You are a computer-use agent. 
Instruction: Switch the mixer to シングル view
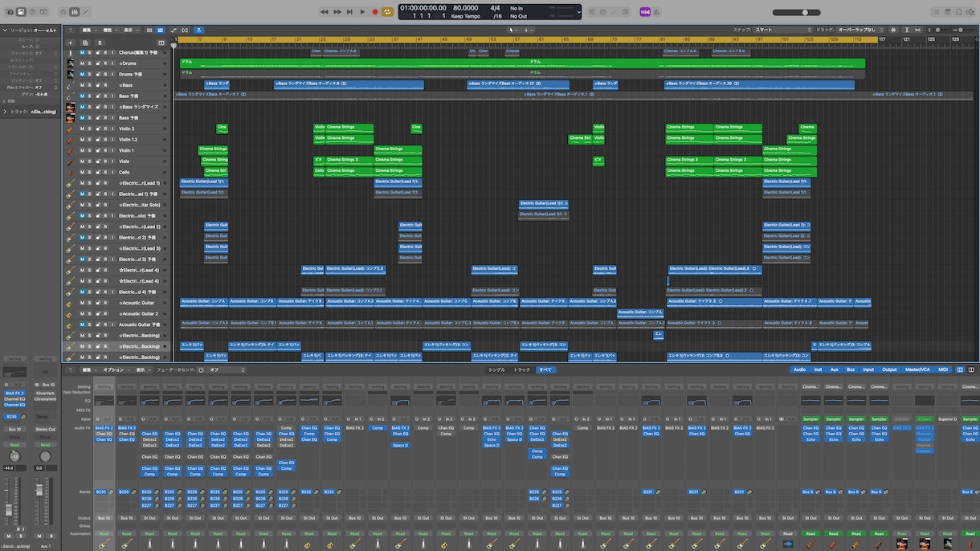pos(497,370)
